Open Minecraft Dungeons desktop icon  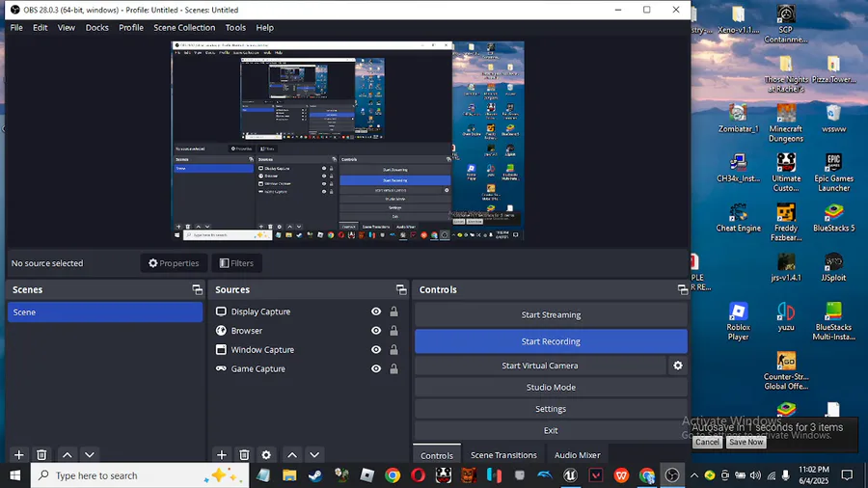click(786, 122)
